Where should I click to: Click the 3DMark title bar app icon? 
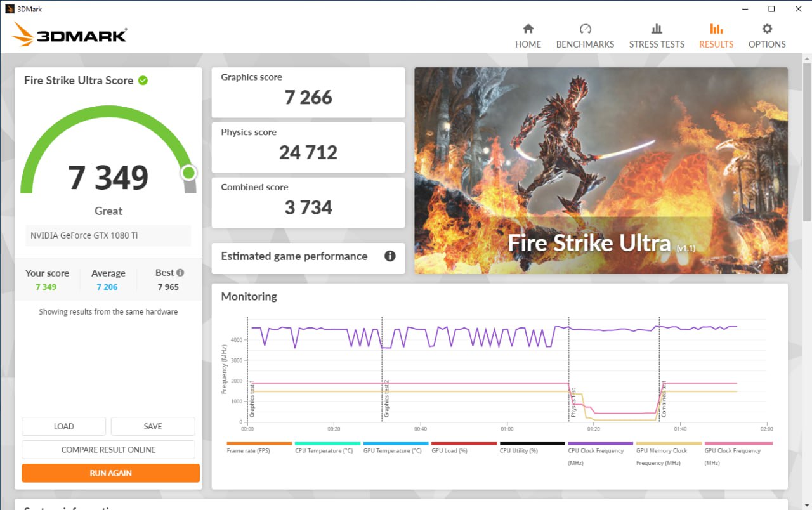coord(10,9)
